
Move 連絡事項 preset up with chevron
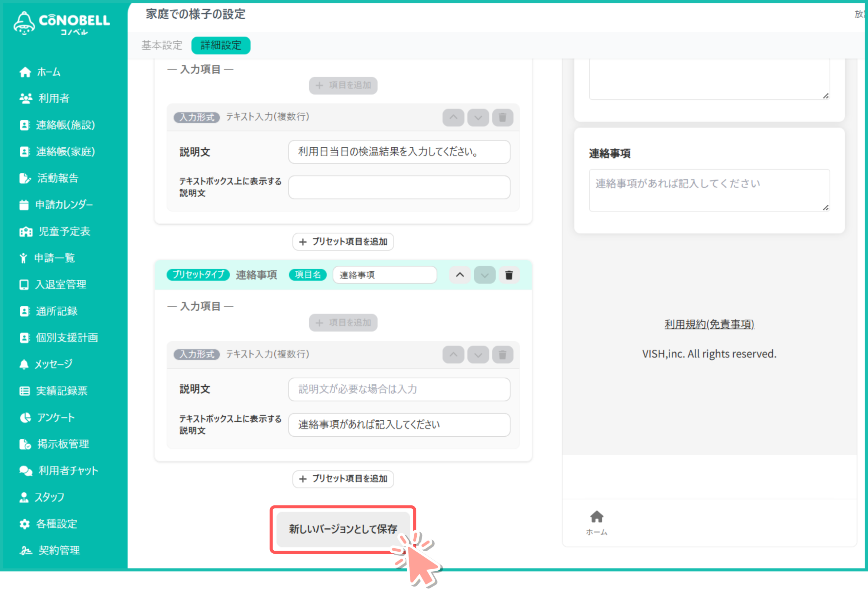[460, 275]
